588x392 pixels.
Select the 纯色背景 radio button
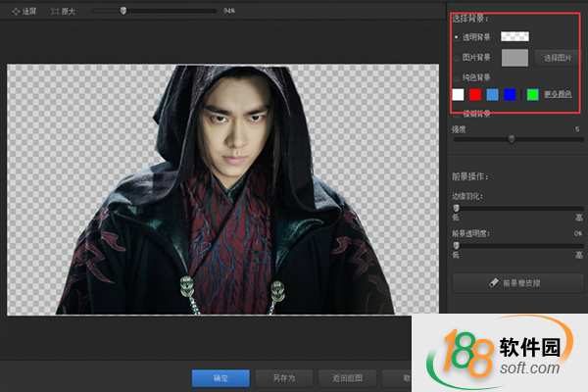(457, 78)
